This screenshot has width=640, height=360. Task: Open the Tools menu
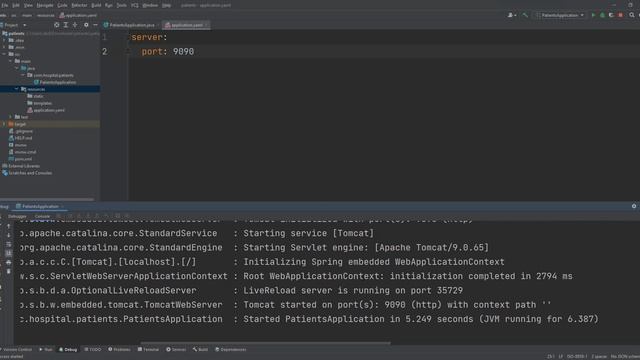point(122,5)
